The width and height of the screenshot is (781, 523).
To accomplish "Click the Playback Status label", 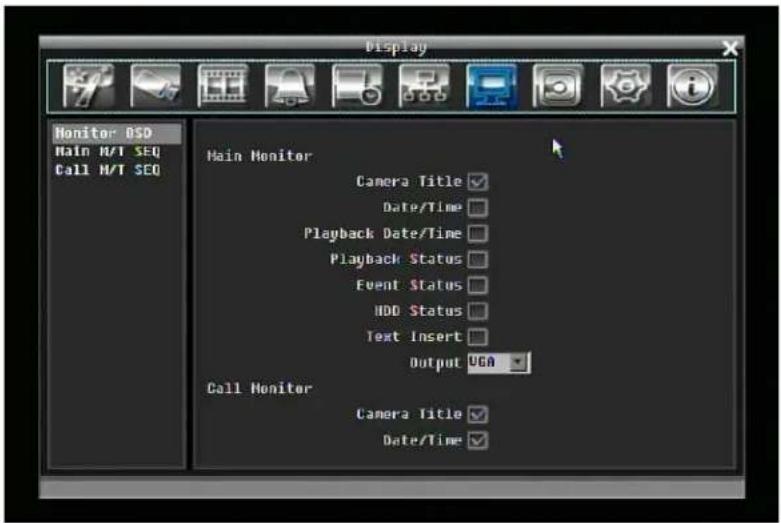I will pos(396,260).
